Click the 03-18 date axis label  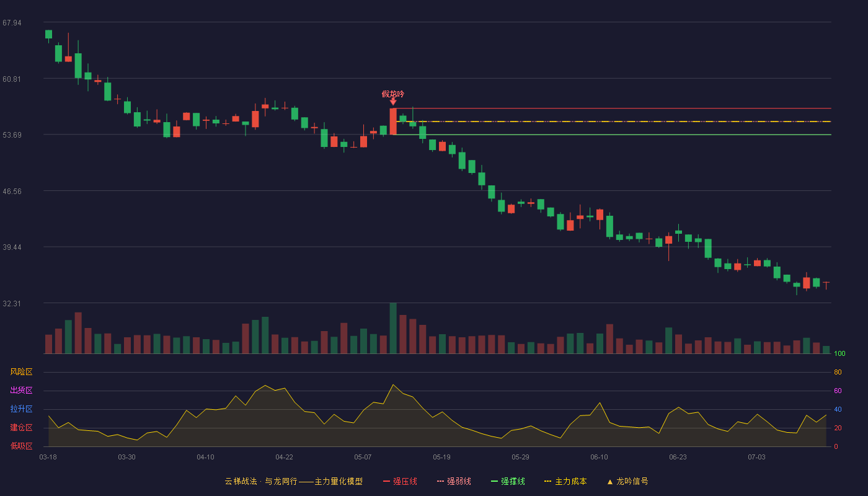(48, 457)
